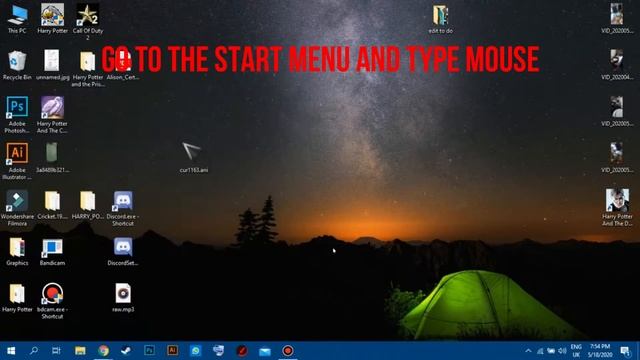Switch to Bandicam recorder on the taskbar
Viewport: 640px width, 360px height.
pyautogui.click(x=288, y=351)
